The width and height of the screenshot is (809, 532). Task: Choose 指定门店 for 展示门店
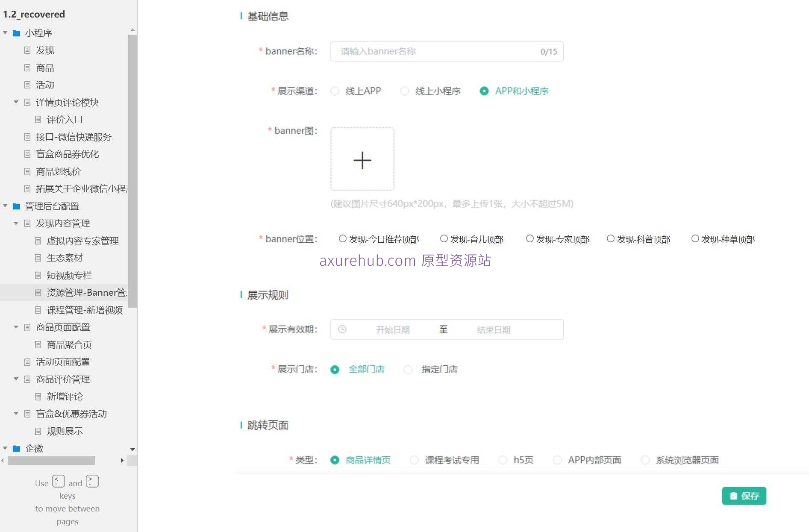coord(408,369)
